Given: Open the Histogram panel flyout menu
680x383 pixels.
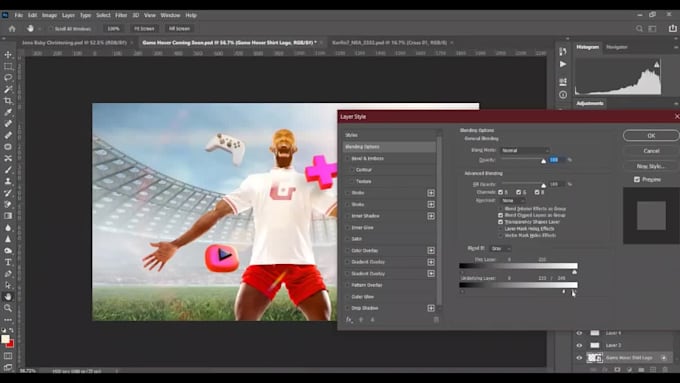Looking at the screenshot, I should (676, 47).
